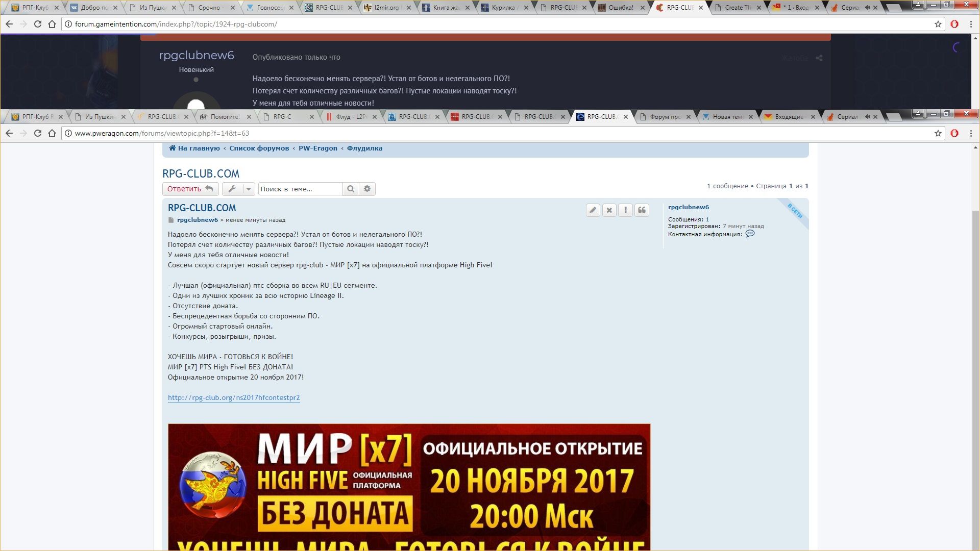This screenshot has width=980, height=551.
Task: Switch to Помогите! tab in bottom window
Action: click(225, 117)
